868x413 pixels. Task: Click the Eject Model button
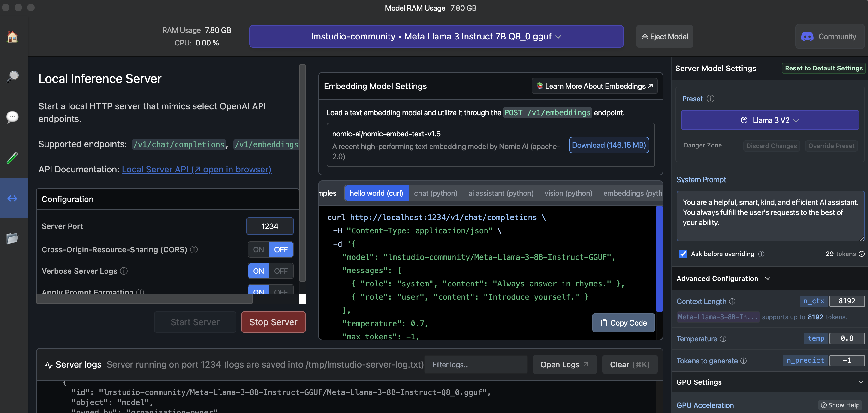pos(665,36)
